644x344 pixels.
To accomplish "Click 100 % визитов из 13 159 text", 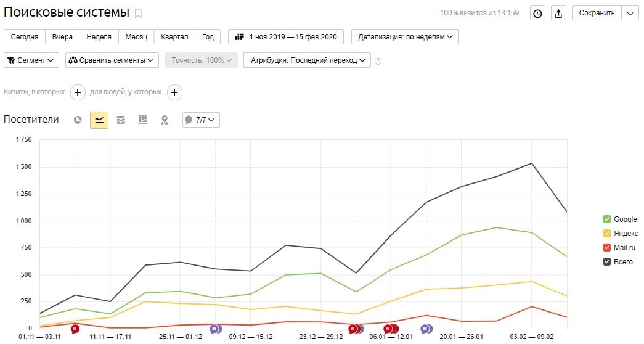I will click(x=479, y=13).
